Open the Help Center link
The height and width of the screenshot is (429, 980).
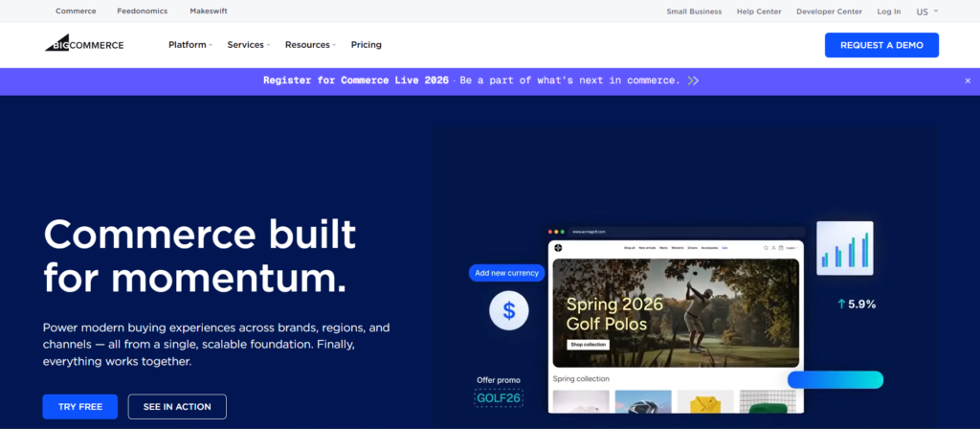(759, 11)
